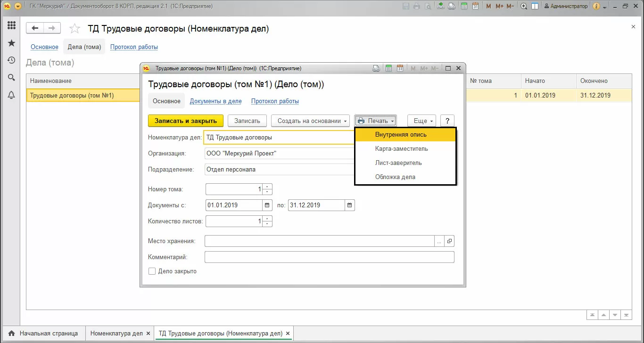Open notifications bell in sidebar
Viewport: 644px width, 343px height.
(x=11, y=95)
